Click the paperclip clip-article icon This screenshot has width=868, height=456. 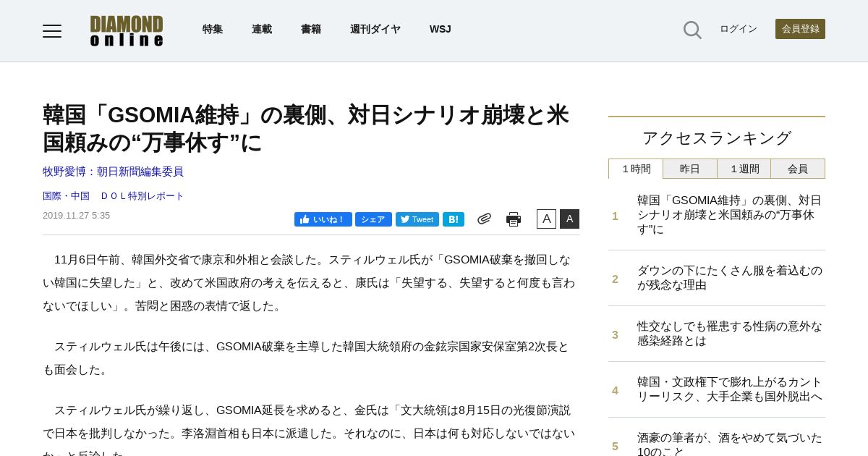(x=484, y=219)
